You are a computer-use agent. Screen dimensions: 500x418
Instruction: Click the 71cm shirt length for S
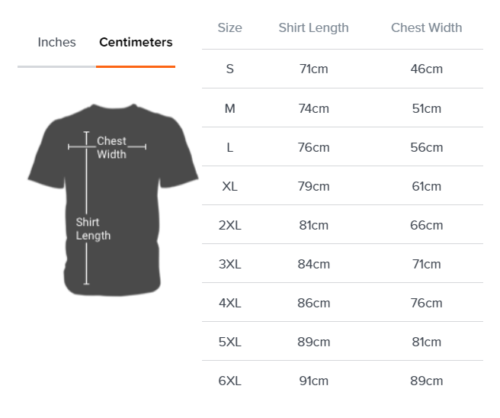pos(314,69)
